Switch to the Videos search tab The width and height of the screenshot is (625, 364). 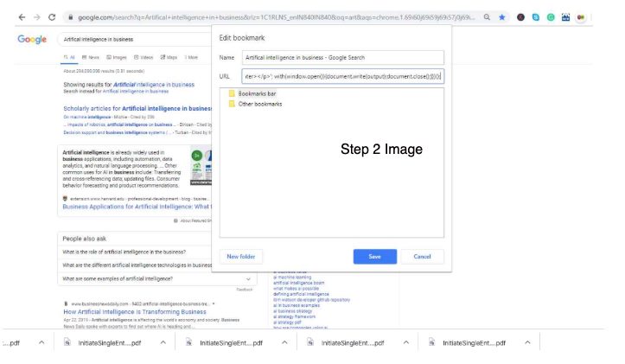pos(143,57)
